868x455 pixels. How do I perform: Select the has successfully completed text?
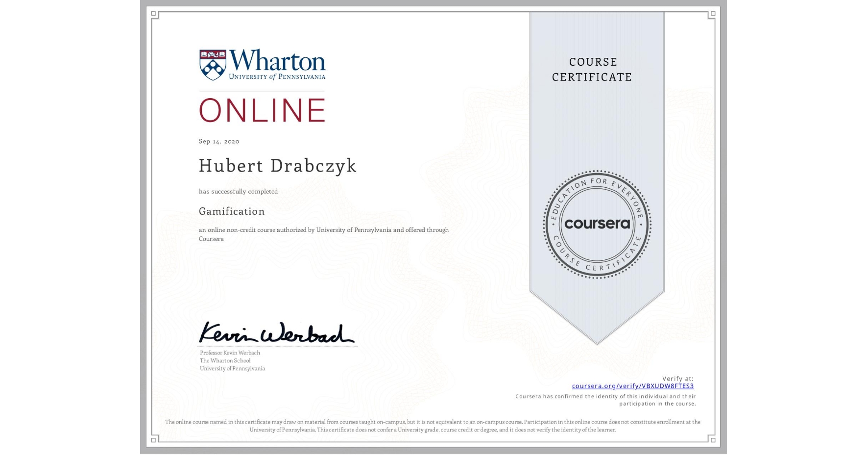[x=238, y=191]
